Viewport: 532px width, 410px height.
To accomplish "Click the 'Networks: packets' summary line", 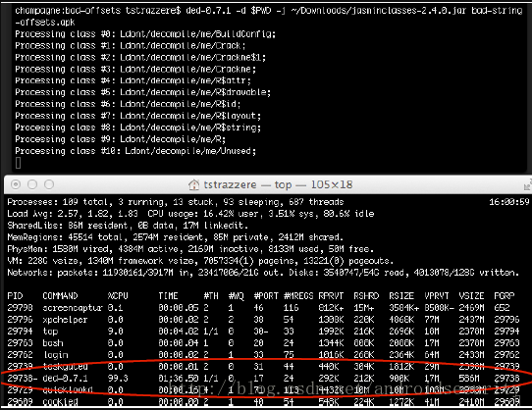I will pyautogui.click(x=263, y=273).
